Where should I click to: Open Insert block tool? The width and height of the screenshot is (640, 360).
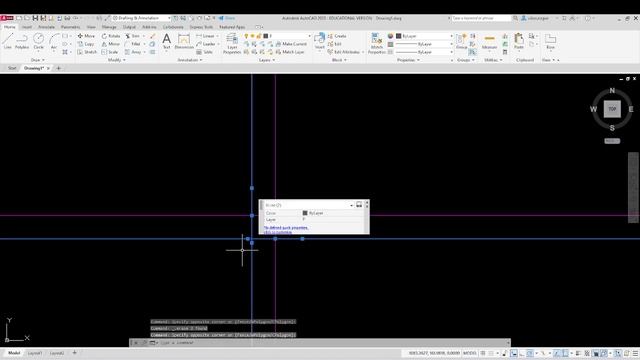(320, 41)
